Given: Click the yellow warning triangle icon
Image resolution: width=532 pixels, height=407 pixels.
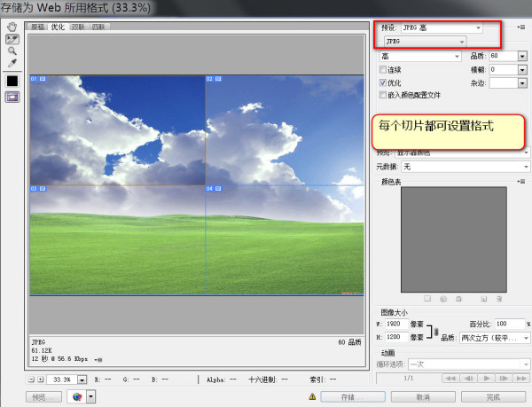Looking at the screenshot, I should point(312,396).
